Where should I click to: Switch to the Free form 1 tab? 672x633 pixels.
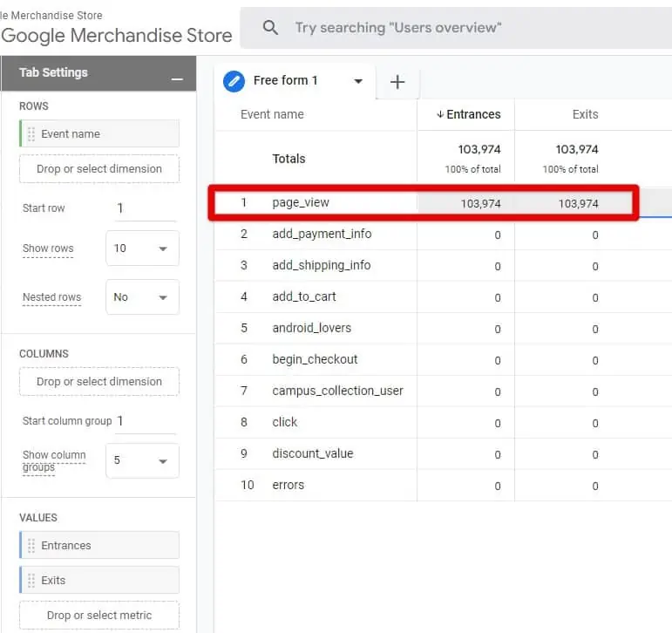pos(286,81)
